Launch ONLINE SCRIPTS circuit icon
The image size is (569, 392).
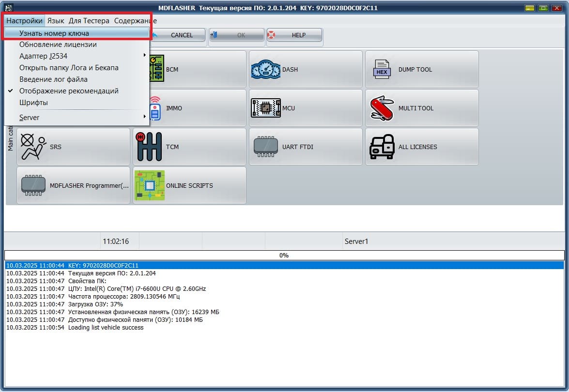click(x=149, y=185)
